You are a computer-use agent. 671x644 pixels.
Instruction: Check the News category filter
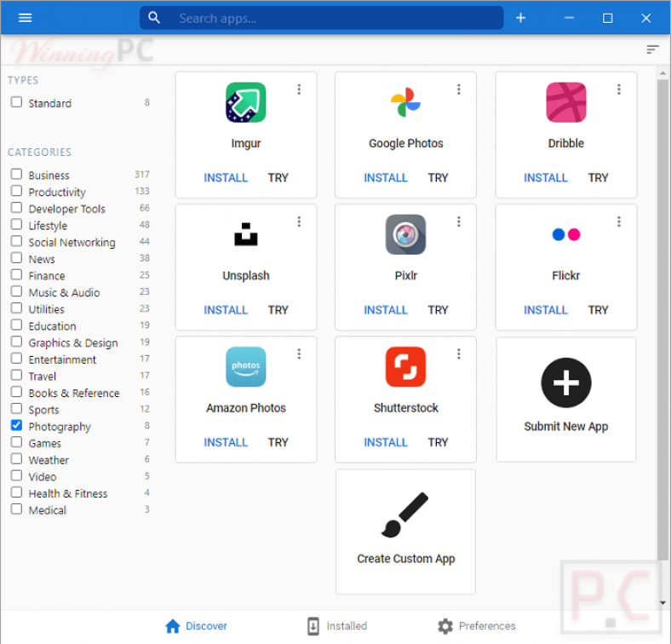tap(16, 257)
